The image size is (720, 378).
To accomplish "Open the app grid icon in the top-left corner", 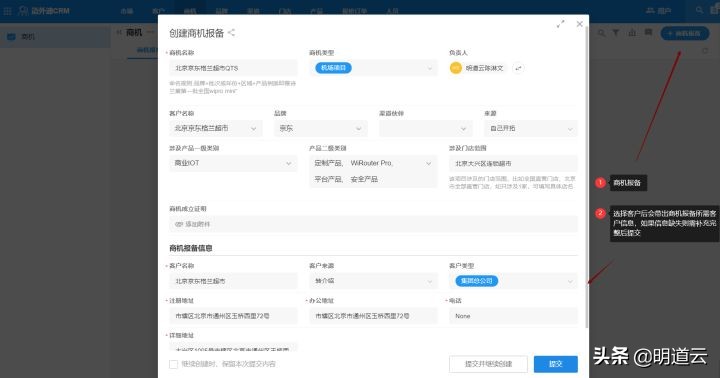I will click(x=7, y=11).
